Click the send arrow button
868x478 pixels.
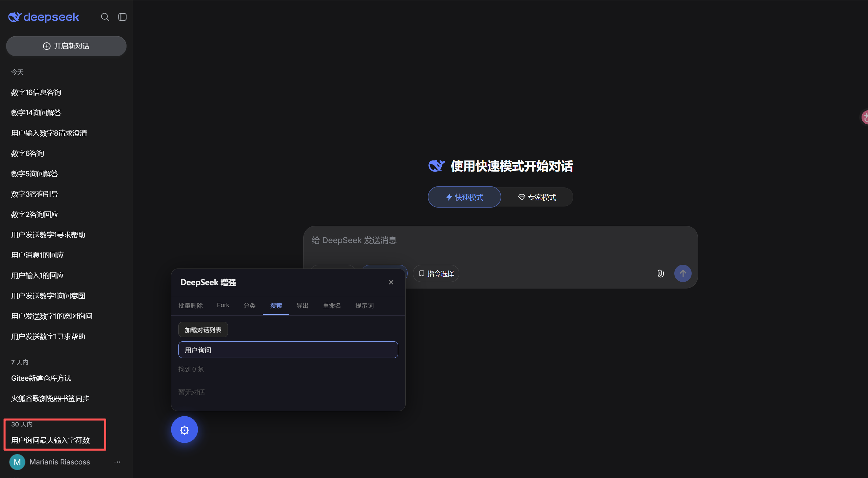683,274
